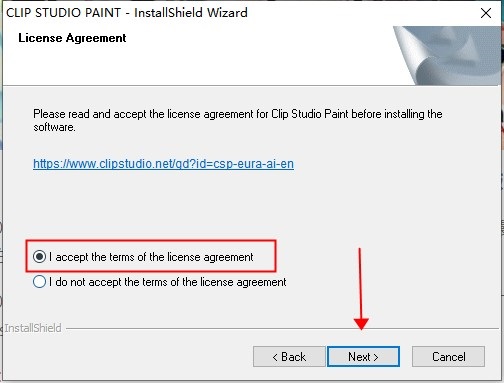Click the CLIP STUDIO PAINT title bar text
The height and width of the screenshot is (383, 504).
coord(127,13)
